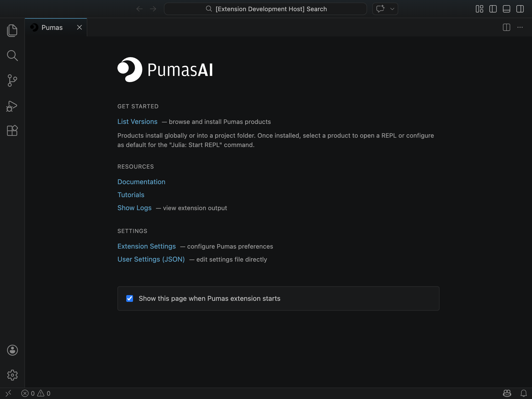This screenshot has height=399, width=532.
Task: Select the Search icon in activity bar
Action: pyautogui.click(x=12, y=55)
